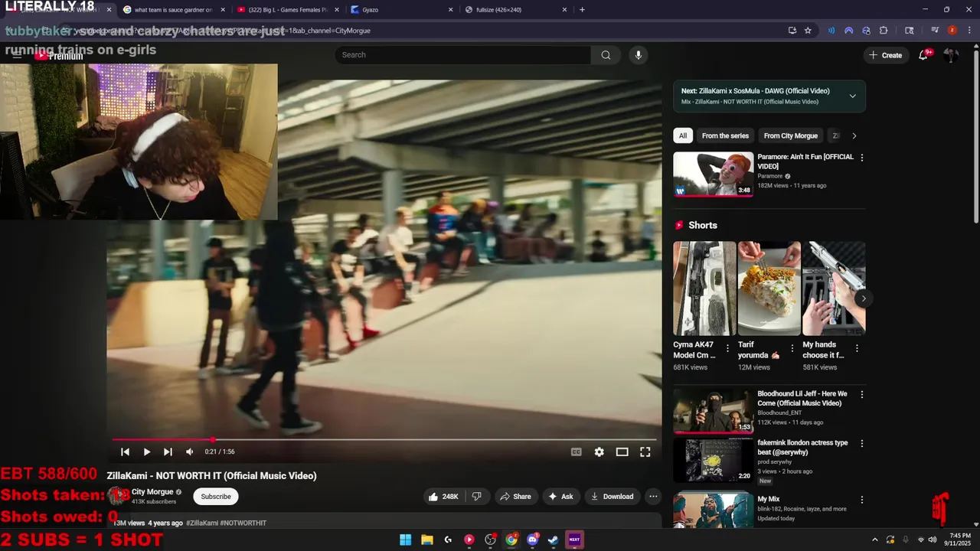Share the video
This screenshot has width=980, height=551.
tap(515, 497)
